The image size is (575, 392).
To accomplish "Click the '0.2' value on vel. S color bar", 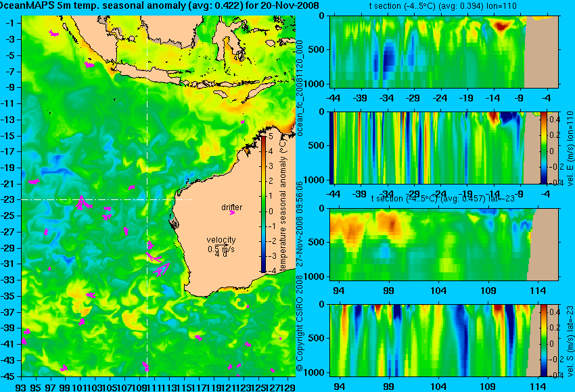I will pos(555,328).
